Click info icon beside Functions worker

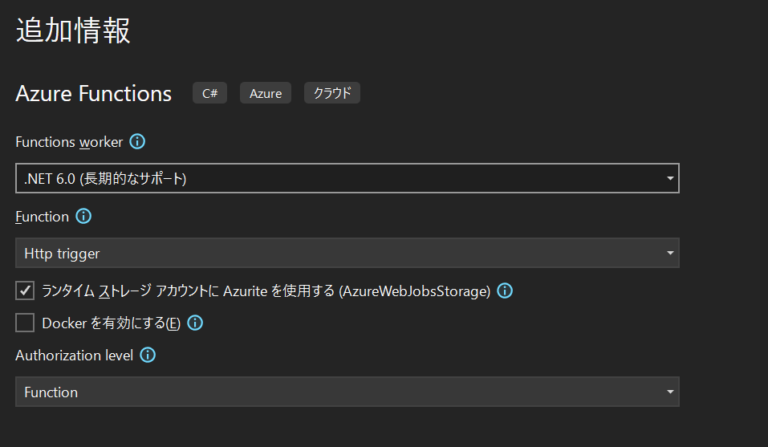coord(137,141)
